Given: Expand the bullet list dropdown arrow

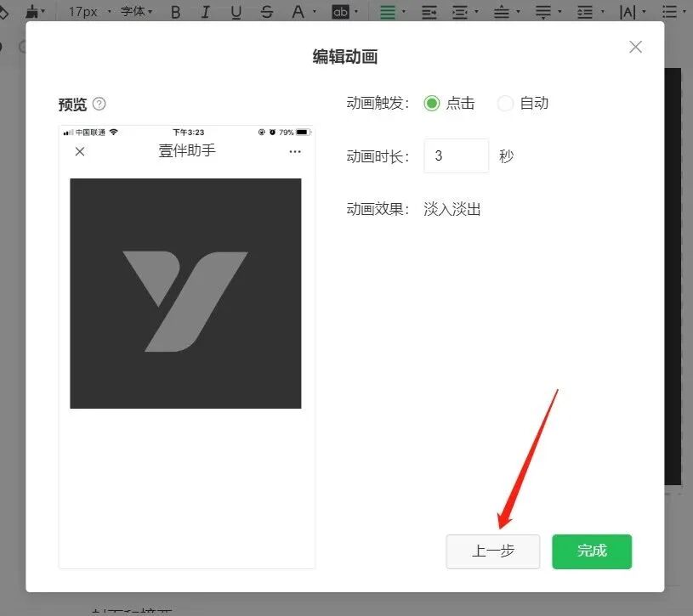Looking at the screenshot, I should (x=685, y=12).
